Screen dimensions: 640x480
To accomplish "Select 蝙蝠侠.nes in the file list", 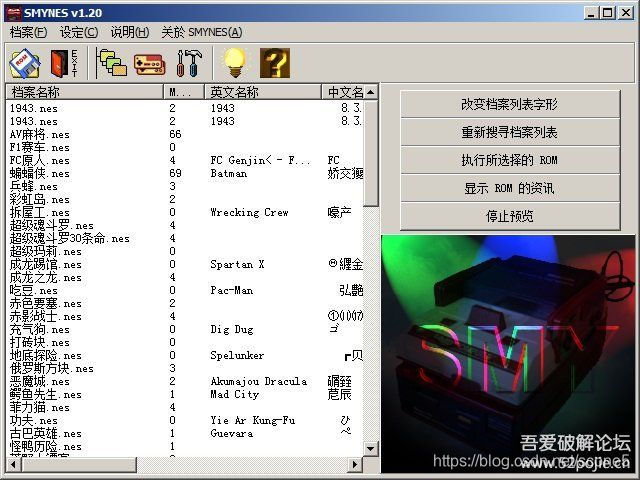I will pos(40,174).
